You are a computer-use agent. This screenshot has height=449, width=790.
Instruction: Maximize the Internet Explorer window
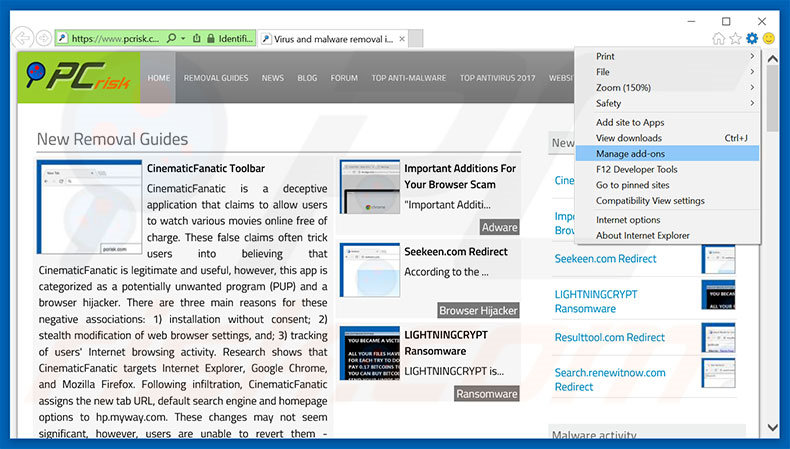(726, 21)
